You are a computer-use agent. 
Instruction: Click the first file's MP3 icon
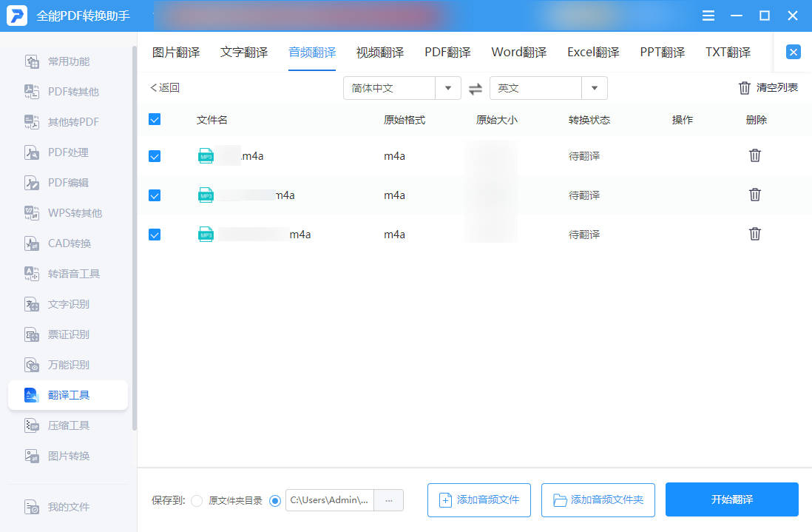click(x=206, y=155)
